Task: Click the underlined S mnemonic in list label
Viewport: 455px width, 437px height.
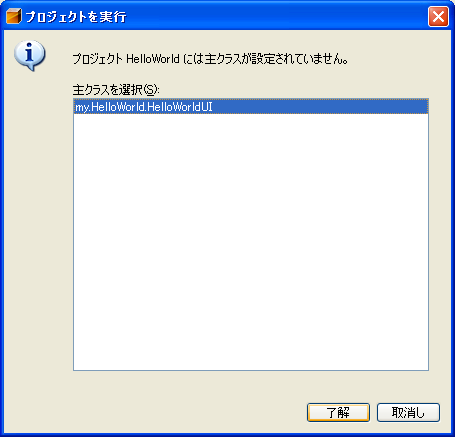Action: click(x=150, y=90)
